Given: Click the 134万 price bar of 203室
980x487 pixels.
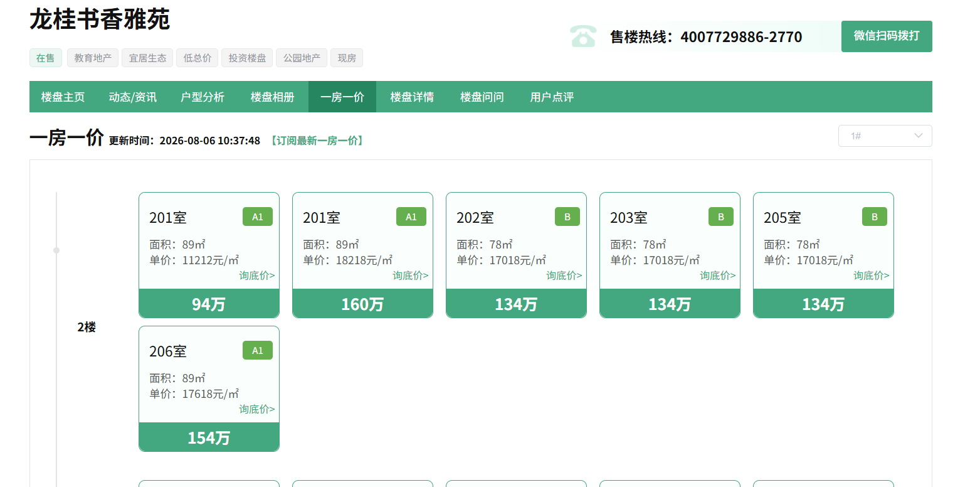Looking at the screenshot, I should 670,304.
